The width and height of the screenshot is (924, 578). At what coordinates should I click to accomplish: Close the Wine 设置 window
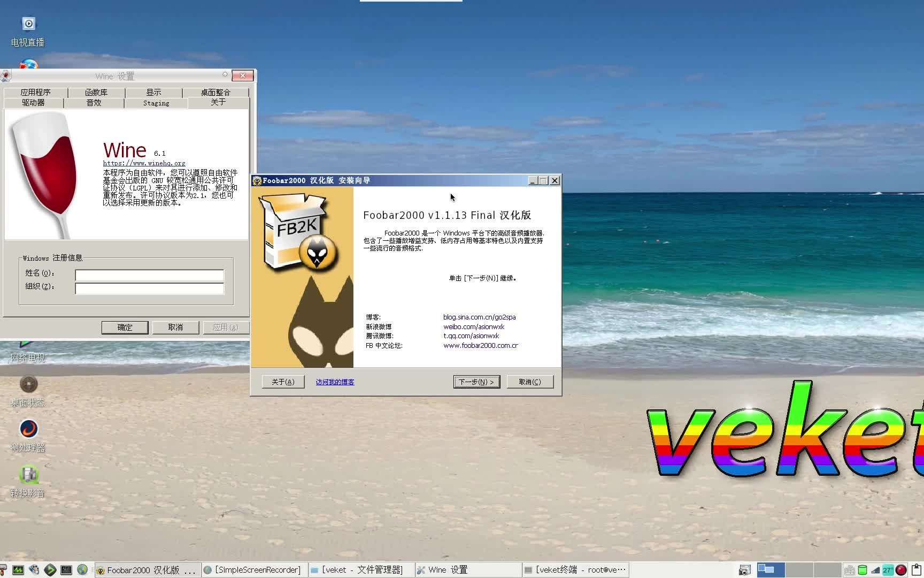click(x=243, y=75)
